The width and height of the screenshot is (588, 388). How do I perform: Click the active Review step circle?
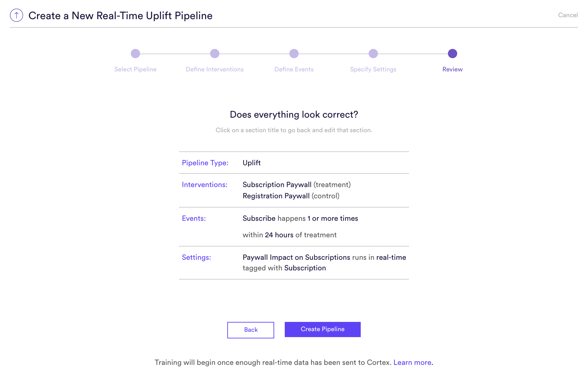tap(453, 54)
